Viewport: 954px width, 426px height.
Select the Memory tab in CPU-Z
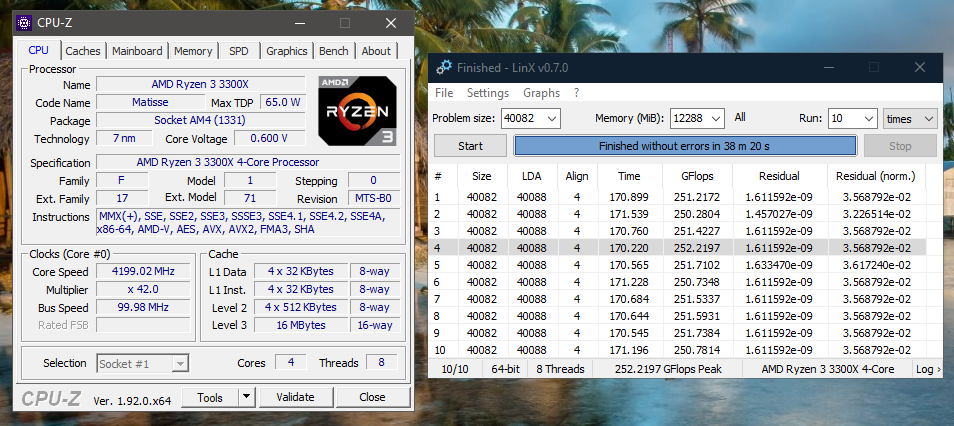click(x=193, y=51)
